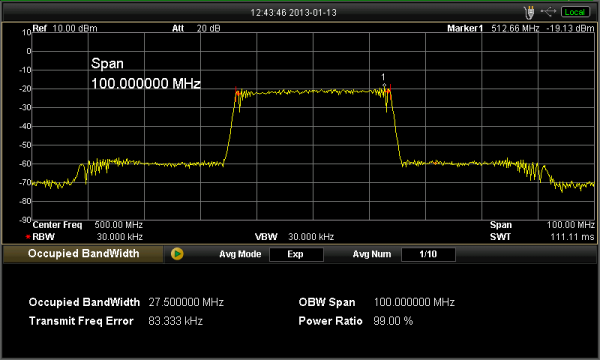This screenshot has width=600, height=360.
Task: Select the Occupied BandWidth measurement tab
Action: click(x=83, y=254)
